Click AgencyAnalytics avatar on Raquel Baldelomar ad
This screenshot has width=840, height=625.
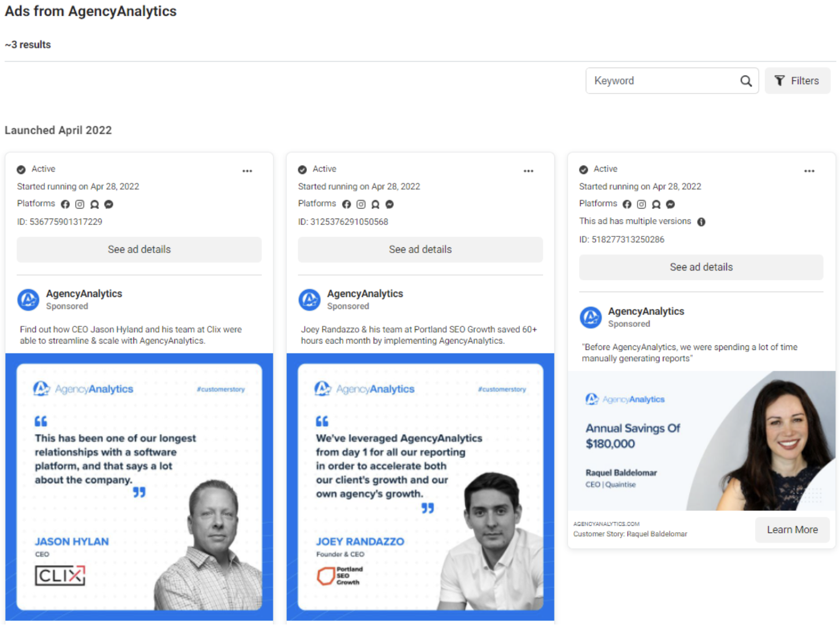point(590,317)
